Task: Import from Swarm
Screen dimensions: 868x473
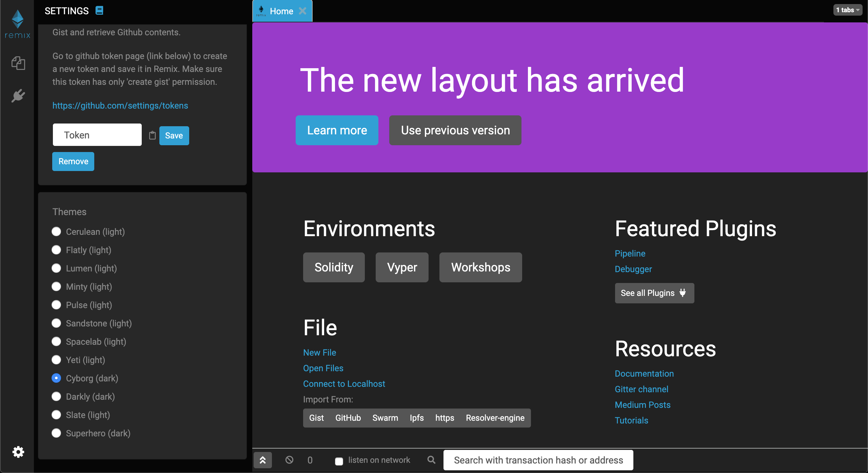Action: [385, 418]
